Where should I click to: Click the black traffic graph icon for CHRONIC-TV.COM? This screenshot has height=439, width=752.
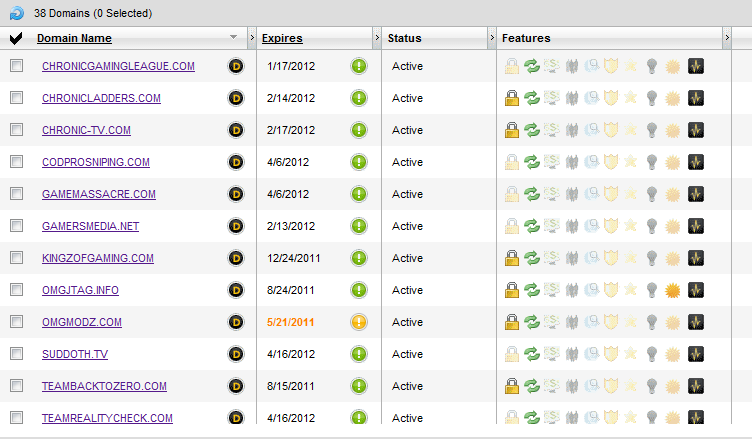696,130
